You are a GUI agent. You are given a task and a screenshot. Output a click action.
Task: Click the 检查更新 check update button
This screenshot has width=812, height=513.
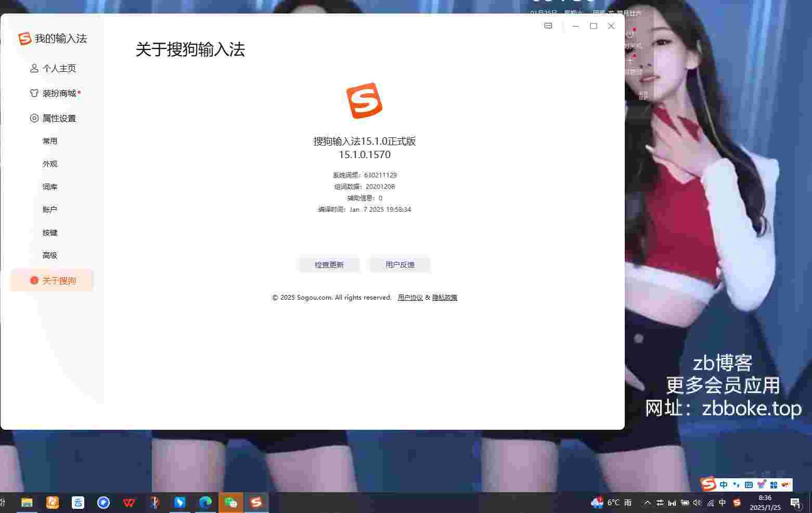pos(329,264)
